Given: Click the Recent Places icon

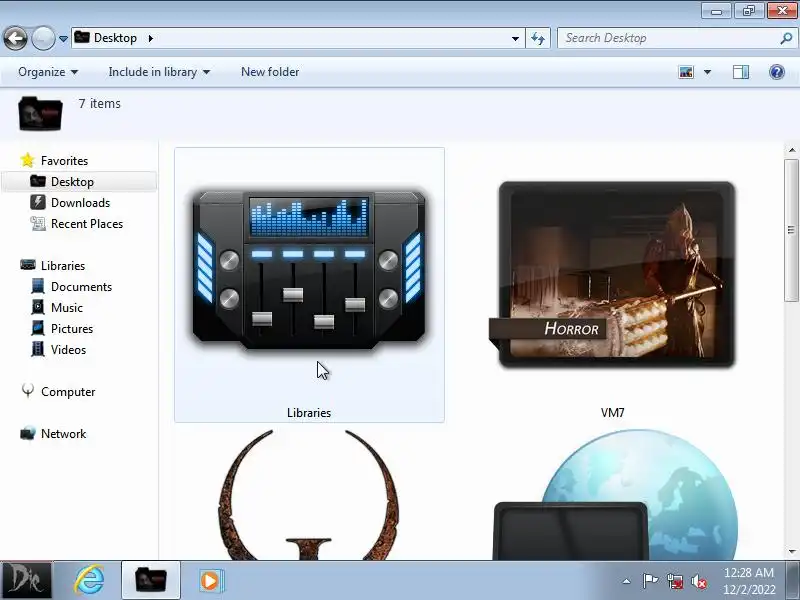Looking at the screenshot, I should 38,223.
